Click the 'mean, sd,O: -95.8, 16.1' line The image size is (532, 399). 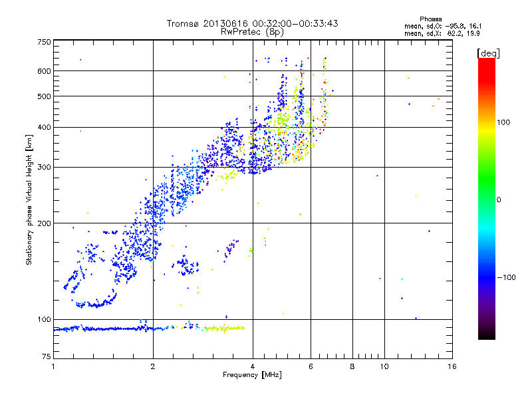(443, 26)
